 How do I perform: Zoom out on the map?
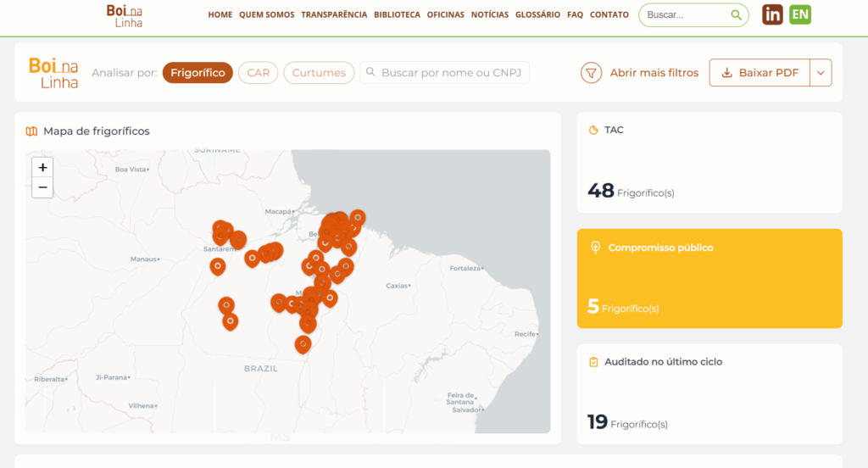click(42, 187)
